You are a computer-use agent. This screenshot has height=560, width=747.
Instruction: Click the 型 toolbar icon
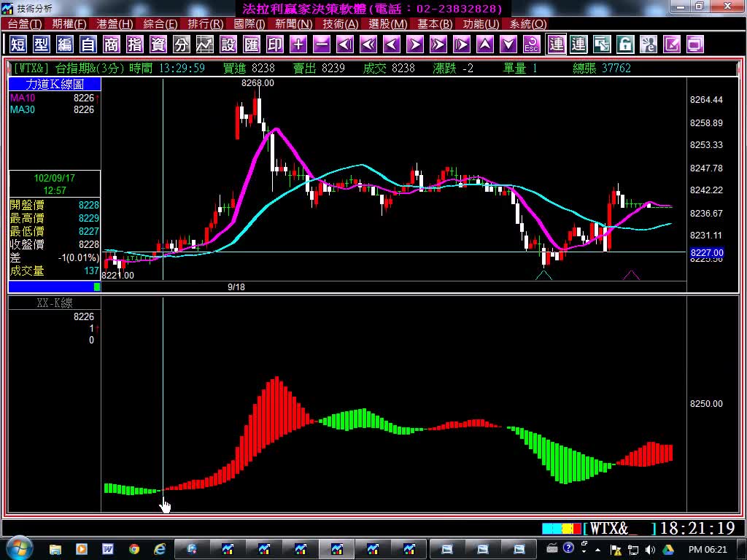(42, 44)
